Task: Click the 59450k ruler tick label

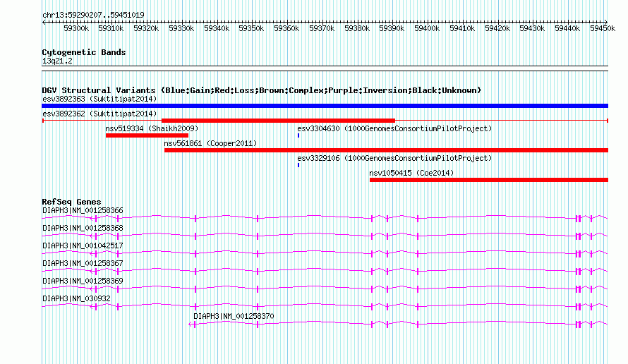Action: 603,28
